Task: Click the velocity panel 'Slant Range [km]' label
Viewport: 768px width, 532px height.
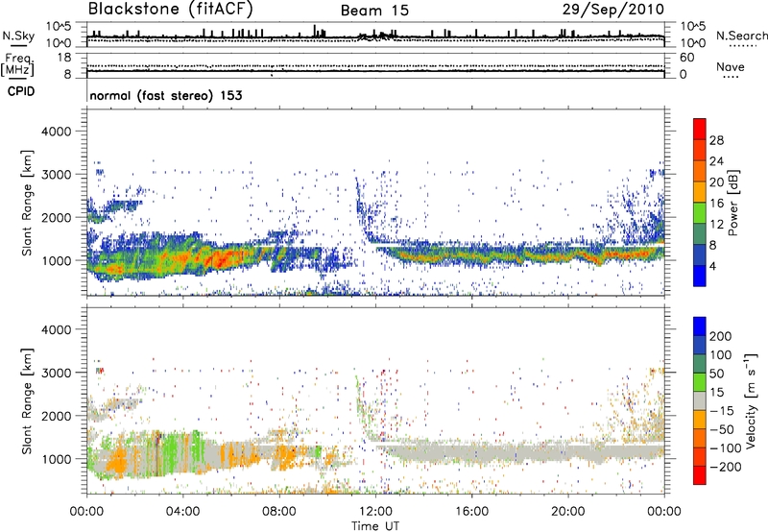Action: [x=27, y=401]
